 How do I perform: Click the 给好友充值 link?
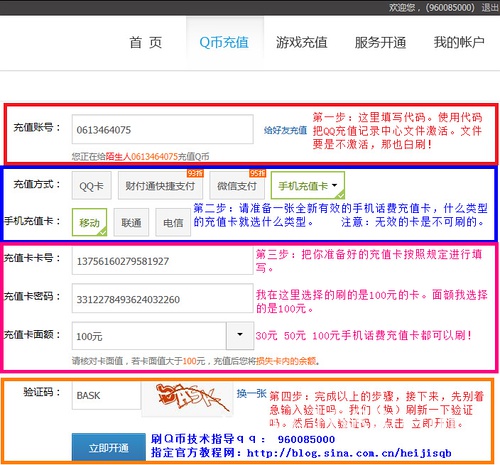[285, 130]
